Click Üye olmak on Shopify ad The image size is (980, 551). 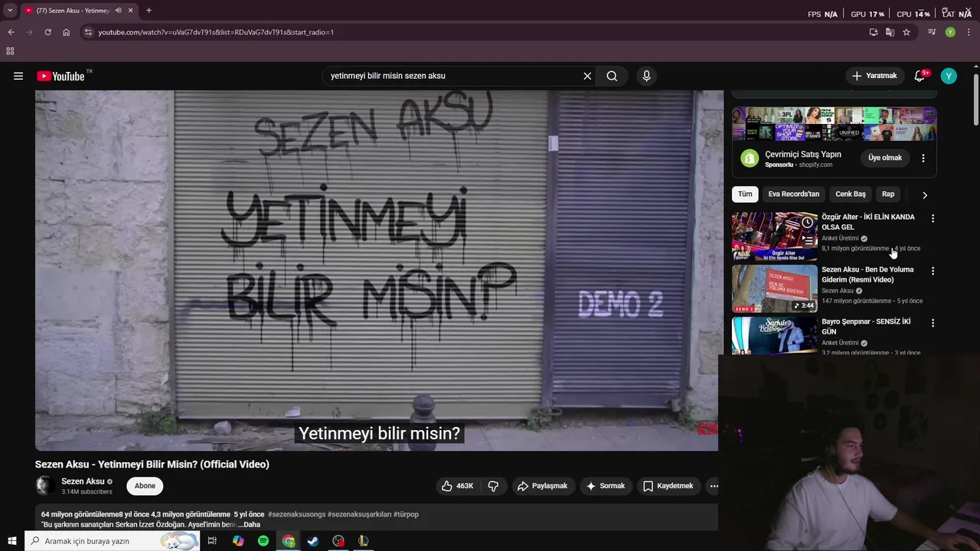tap(885, 158)
